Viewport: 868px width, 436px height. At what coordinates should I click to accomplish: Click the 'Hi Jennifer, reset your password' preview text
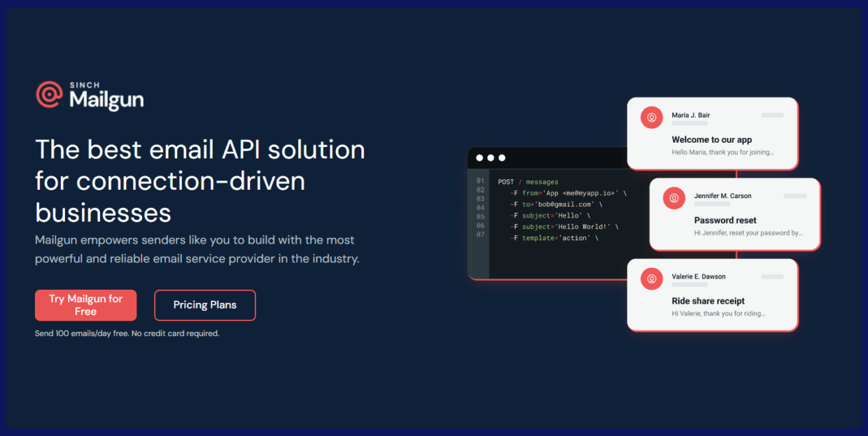pos(748,233)
